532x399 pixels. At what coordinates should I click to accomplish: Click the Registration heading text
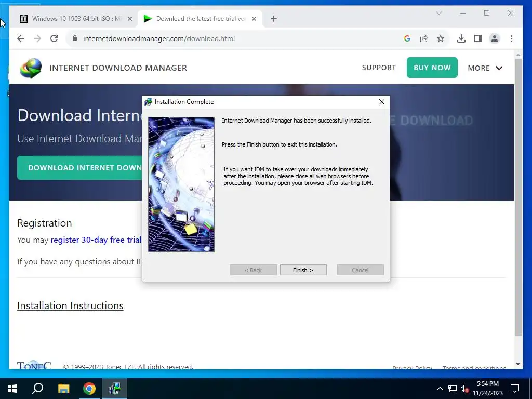pyautogui.click(x=45, y=223)
